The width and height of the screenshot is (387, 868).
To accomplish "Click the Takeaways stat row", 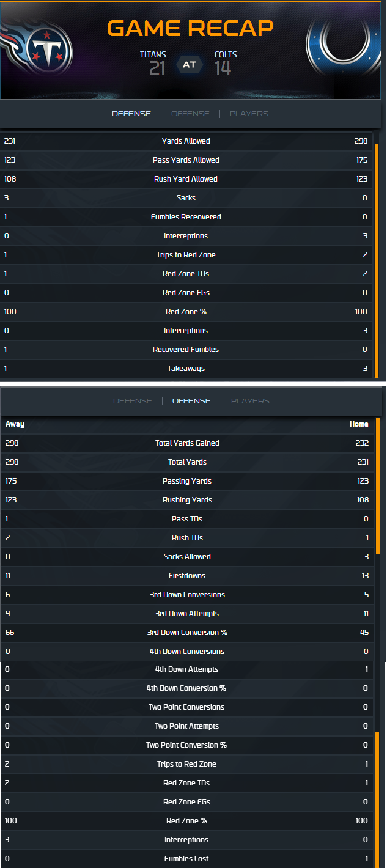I will pyautogui.click(x=186, y=369).
